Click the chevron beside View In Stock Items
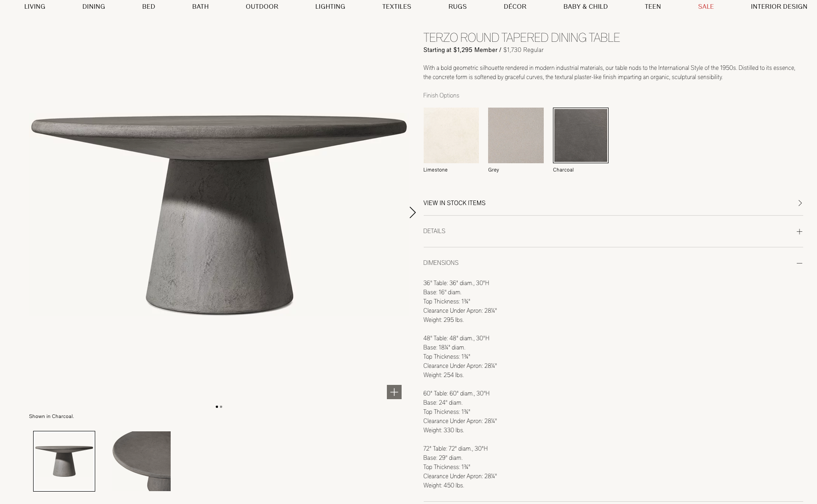 pos(800,203)
